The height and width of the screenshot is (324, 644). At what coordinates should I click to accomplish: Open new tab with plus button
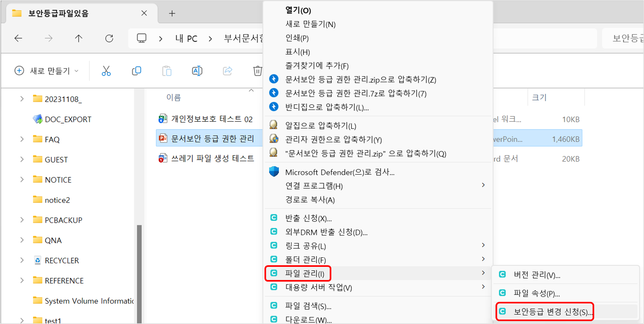tap(172, 13)
